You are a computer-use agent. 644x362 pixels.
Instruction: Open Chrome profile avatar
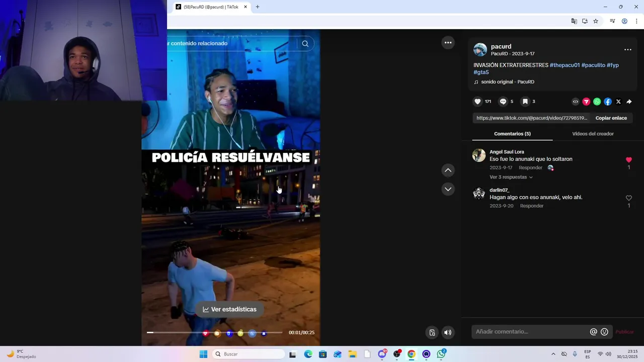tap(624, 21)
